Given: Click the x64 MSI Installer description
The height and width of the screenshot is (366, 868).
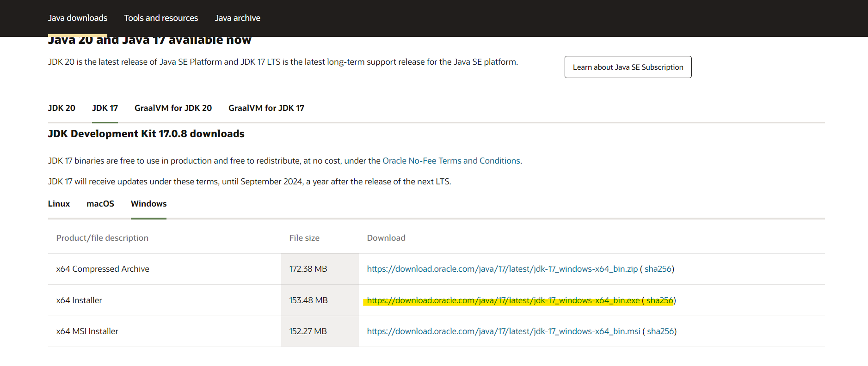Looking at the screenshot, I should click(87, 331).
